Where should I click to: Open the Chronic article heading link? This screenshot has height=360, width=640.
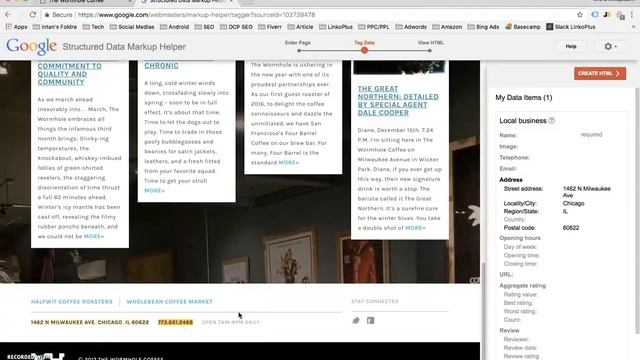tap(161, 65)
